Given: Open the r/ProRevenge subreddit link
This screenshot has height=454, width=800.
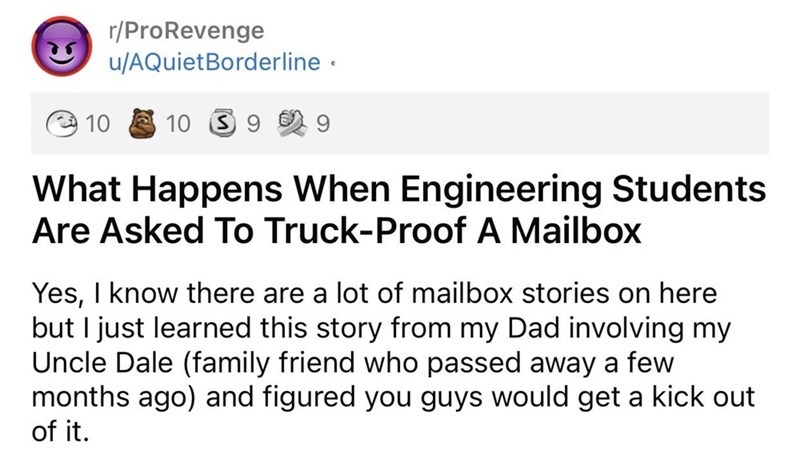Looking at the screenshot, I should pos(186,31).
